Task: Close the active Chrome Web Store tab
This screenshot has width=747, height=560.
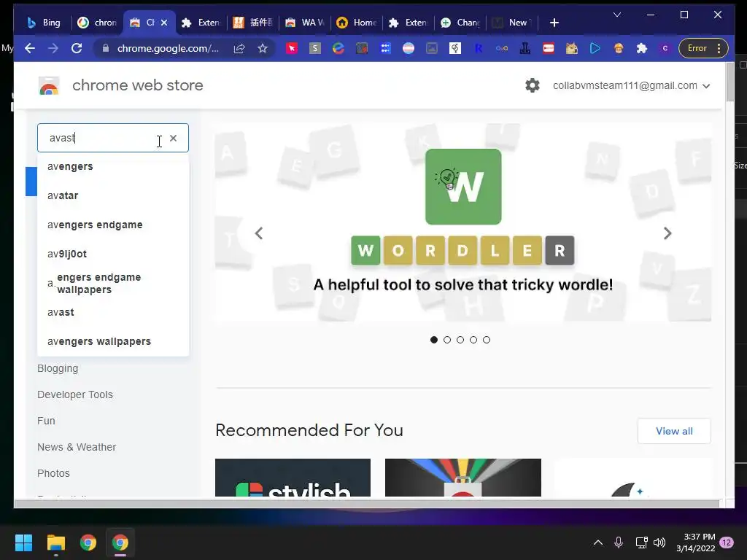Action: click(164, 23)
